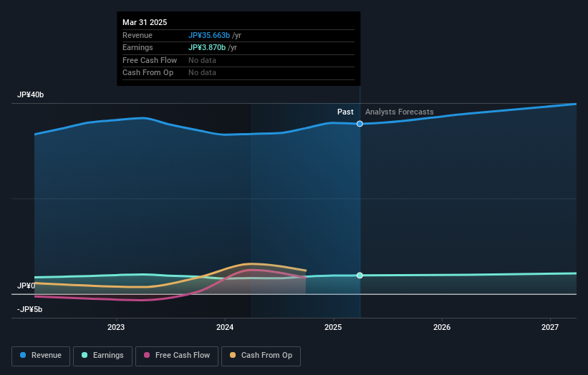Click the JP¥0 y-axis label
This screenshot has width=588, height=375.
click(x=26, y=286)
